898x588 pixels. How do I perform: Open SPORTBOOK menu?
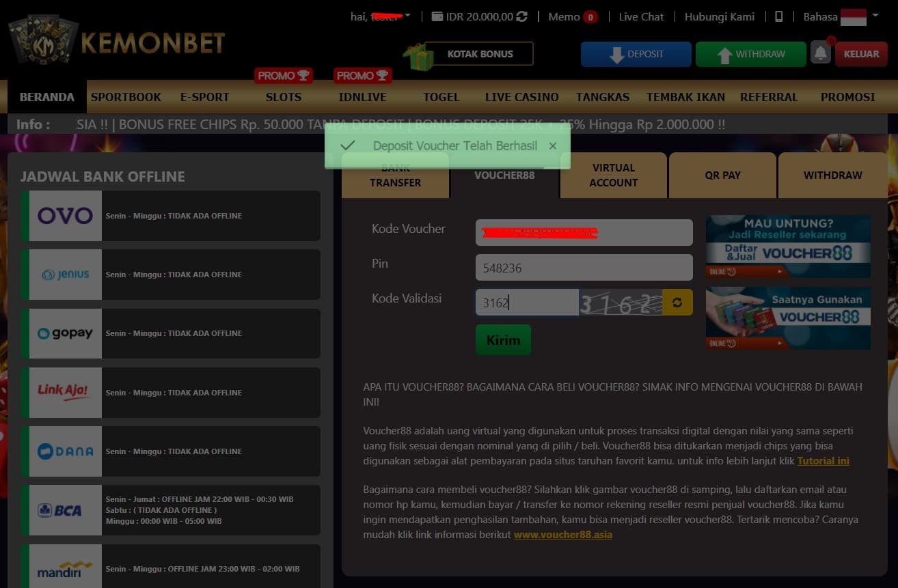pos(126,97)
